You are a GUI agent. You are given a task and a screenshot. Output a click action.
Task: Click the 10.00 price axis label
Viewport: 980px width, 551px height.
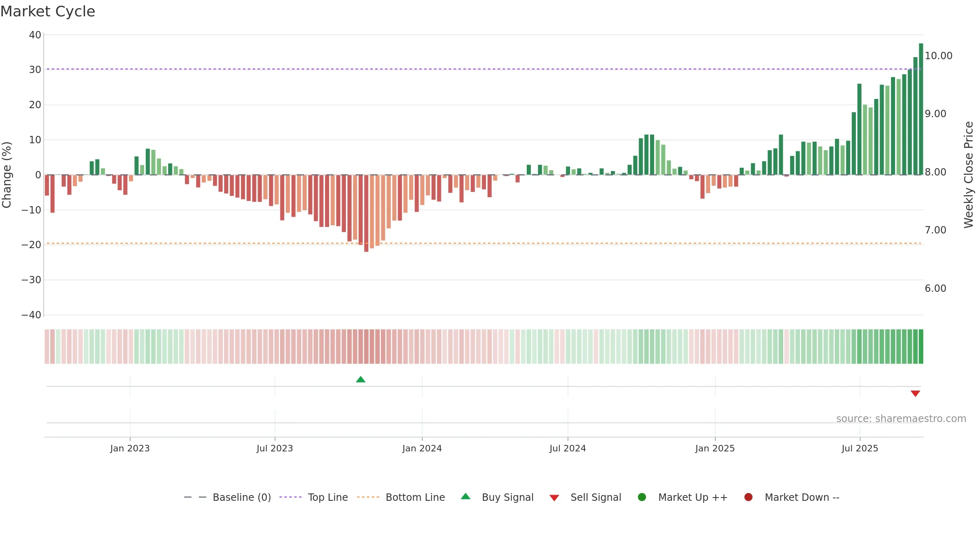[x=938, y=56]
